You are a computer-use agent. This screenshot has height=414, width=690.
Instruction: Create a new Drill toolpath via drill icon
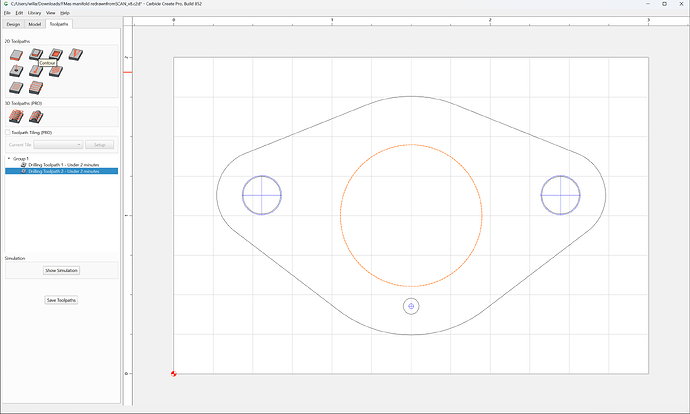click(16, 70)
